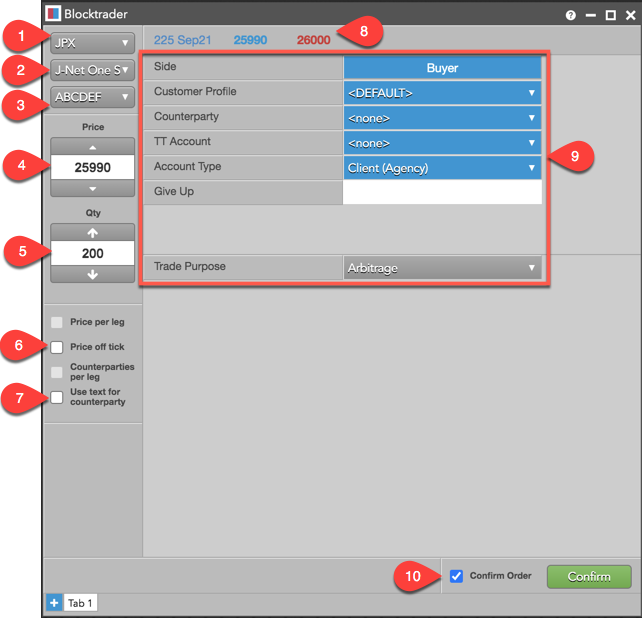The height and width of the screenshot is (618, 642).
Task: Open the Trade Purpose Arbitrage dropdown
Action: (x=442, y=268)
